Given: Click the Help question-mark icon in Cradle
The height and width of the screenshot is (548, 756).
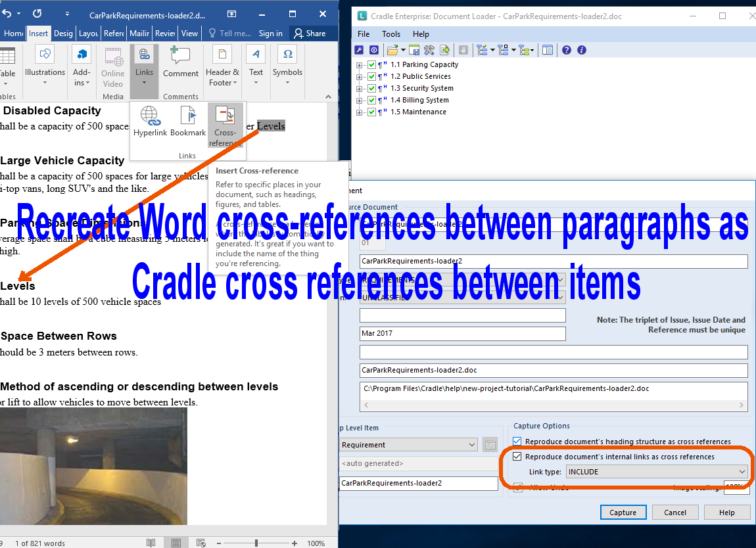Looking at the screenshot, I should point(566,50).
